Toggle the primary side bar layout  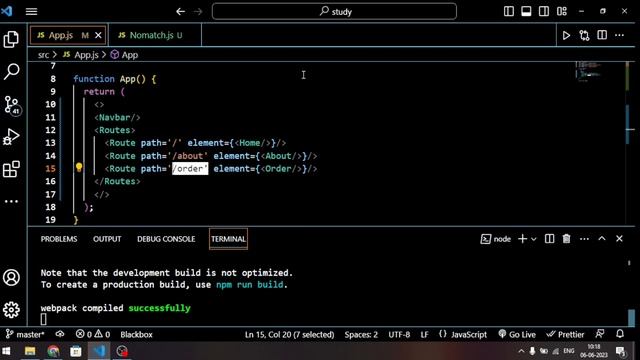coord(509,11)
